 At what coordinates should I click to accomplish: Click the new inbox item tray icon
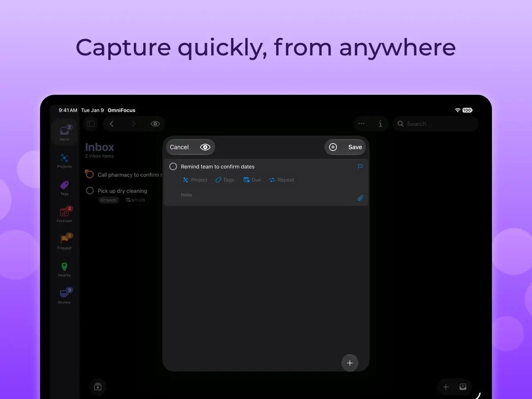(x=463, y=387)
